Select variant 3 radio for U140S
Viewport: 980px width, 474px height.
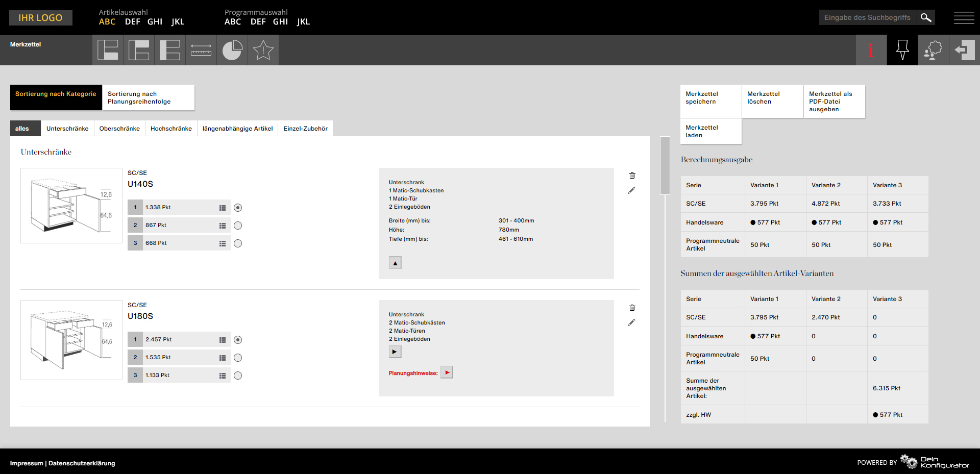click(238, 243)
